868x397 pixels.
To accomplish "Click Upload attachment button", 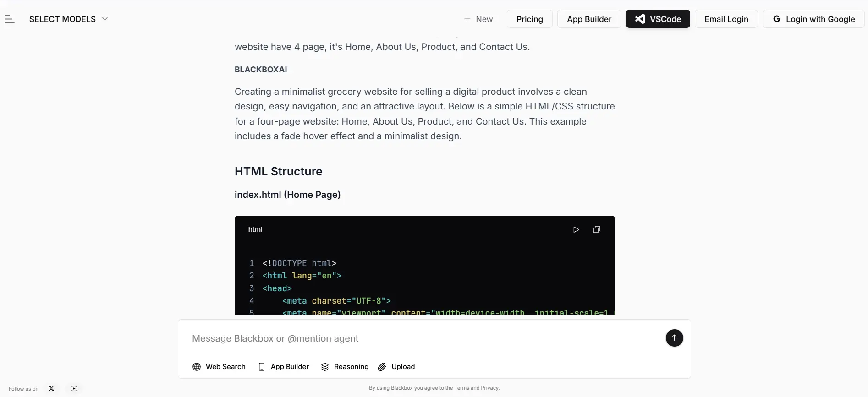I will click(x=396, y=367).
